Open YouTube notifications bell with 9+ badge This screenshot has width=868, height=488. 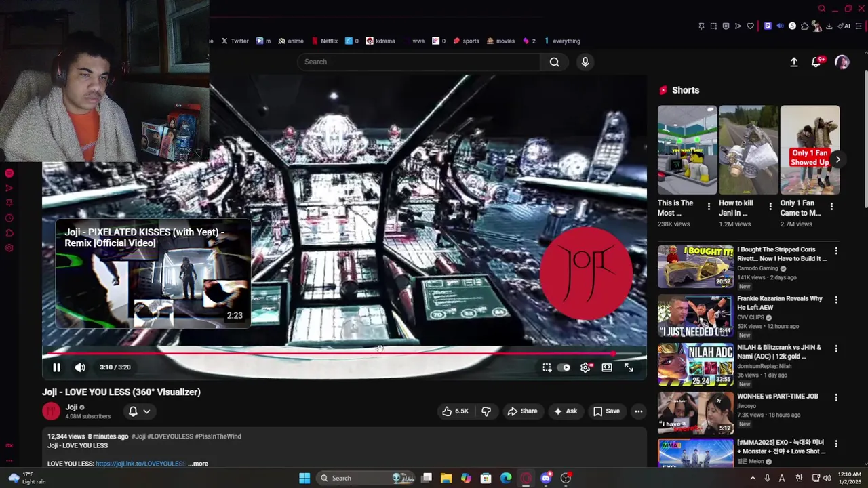point(816,62)
